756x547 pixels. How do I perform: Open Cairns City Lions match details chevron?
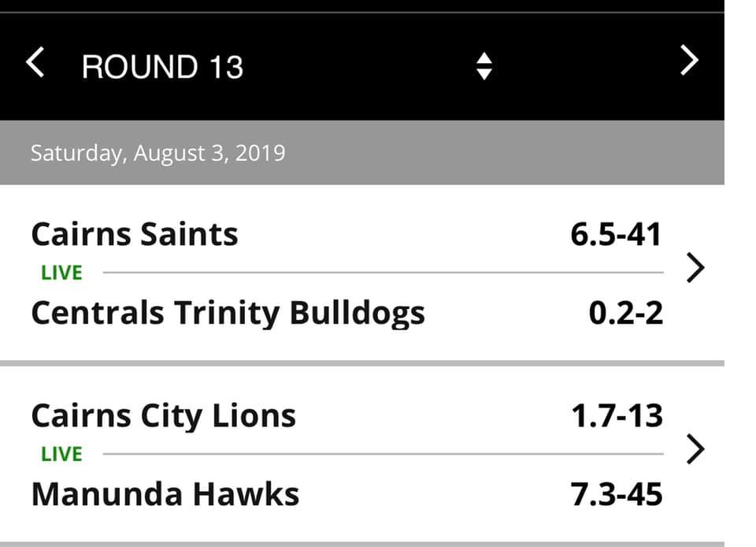click(x=695, y=449)
